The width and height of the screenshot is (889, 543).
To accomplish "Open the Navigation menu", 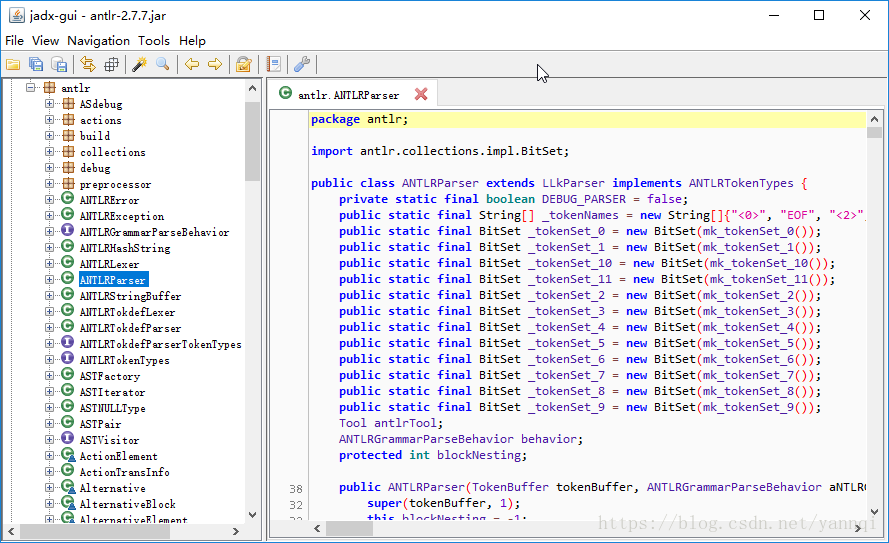I will pos(98,41).
